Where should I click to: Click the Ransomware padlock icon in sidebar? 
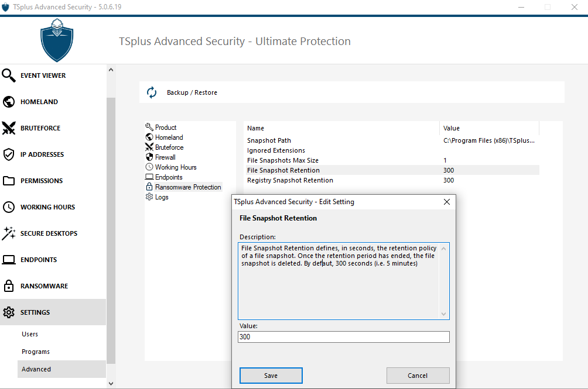pyautogui.click(x=9, y=286)
